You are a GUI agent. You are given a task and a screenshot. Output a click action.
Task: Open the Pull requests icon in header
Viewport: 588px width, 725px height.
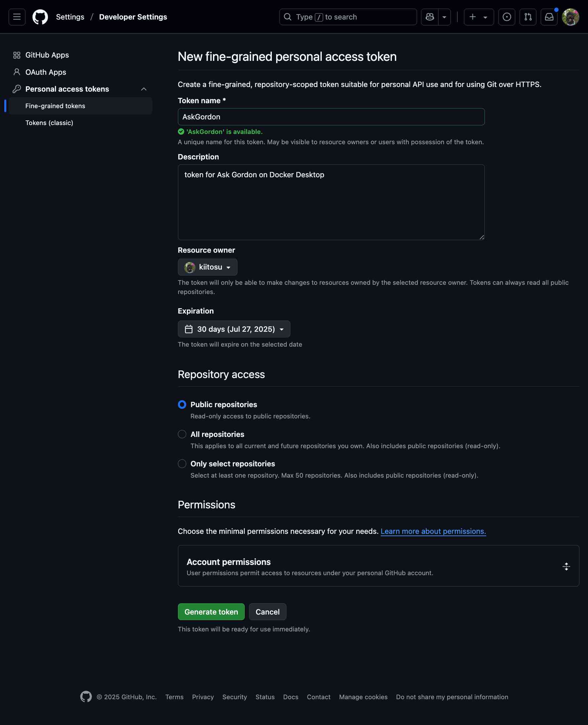tap(528, 17)
